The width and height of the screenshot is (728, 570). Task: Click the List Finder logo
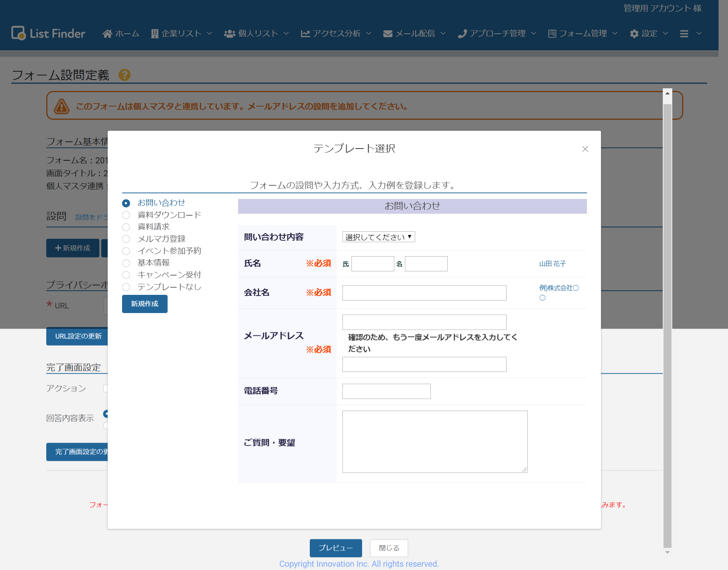pyautogui.click(x=48, y=33)
